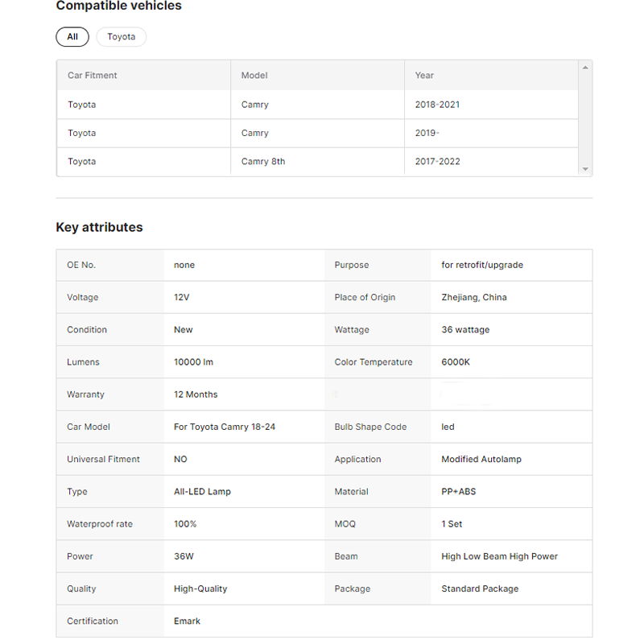Select the Camry 8th model cell
The width and height of the screenshot is (644, 644).
(263, 162)
